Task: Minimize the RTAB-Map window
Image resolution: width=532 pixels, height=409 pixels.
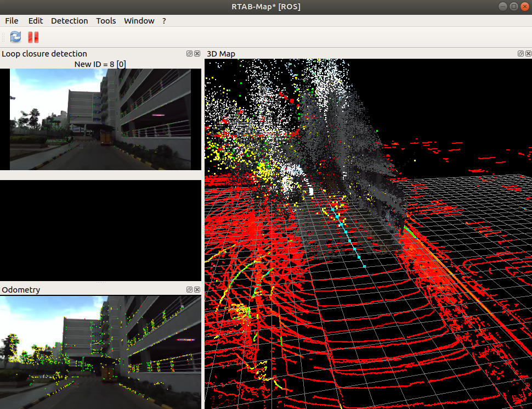Action: 503,7
